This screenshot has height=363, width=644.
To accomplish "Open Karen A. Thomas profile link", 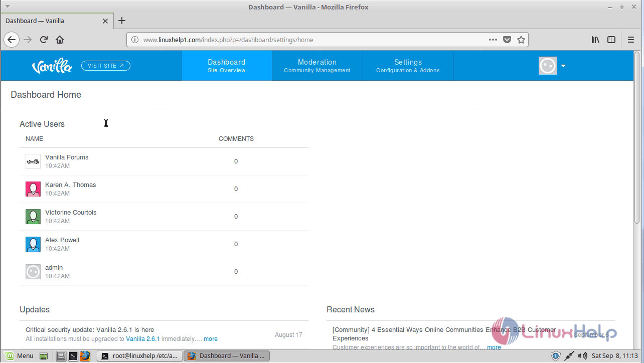I will pyautogui.click(x=71, y=185).
